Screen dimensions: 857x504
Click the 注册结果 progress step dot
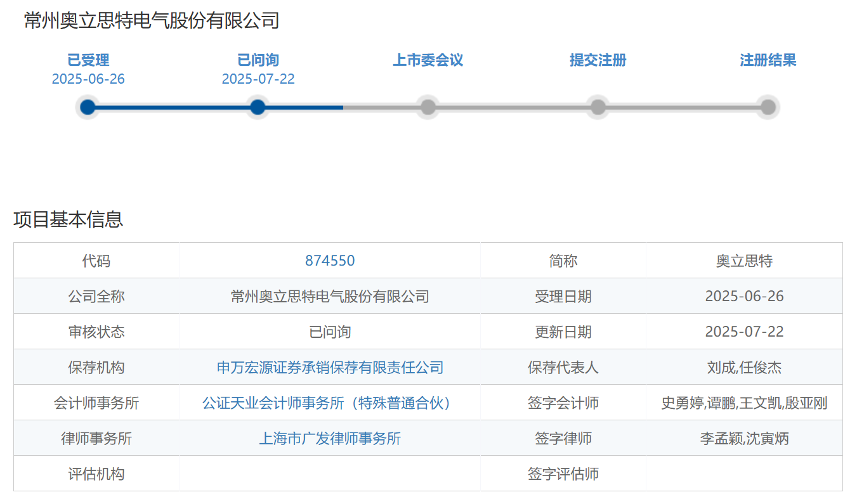point(768,107)
